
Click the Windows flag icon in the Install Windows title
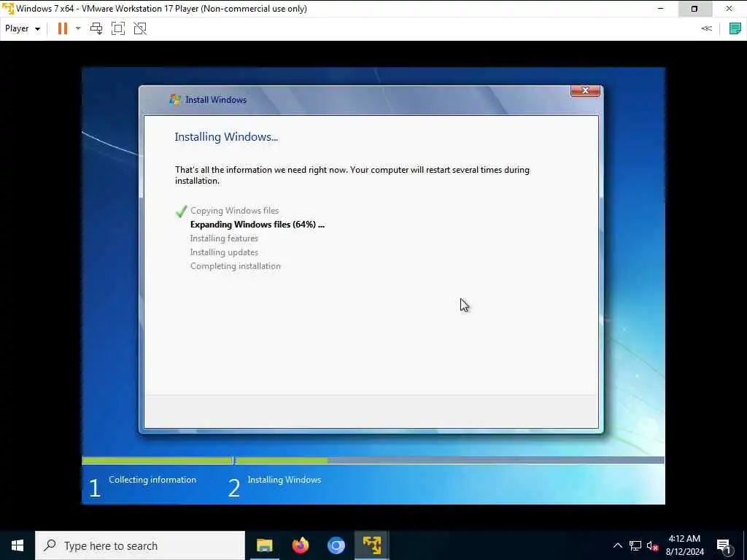[175, 99]
